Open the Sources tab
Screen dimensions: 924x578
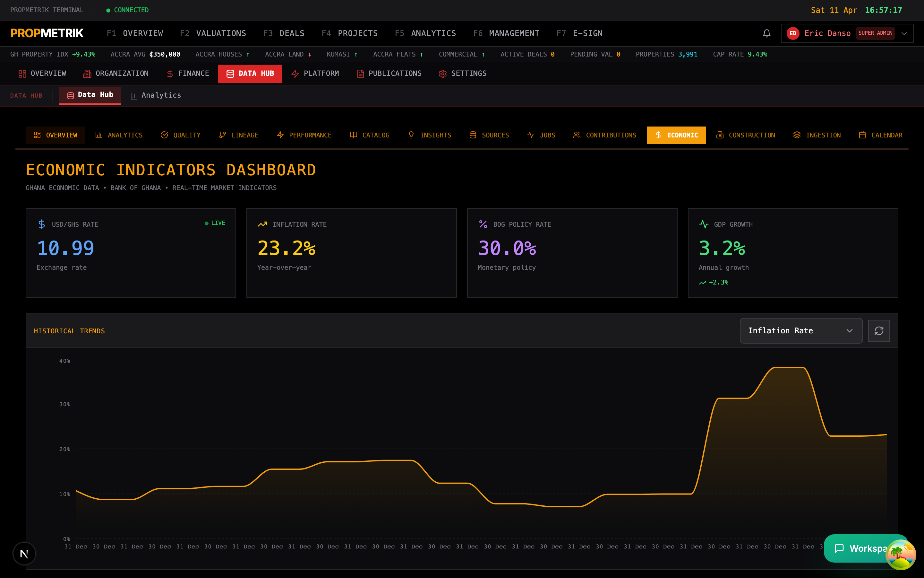point(489,135)
